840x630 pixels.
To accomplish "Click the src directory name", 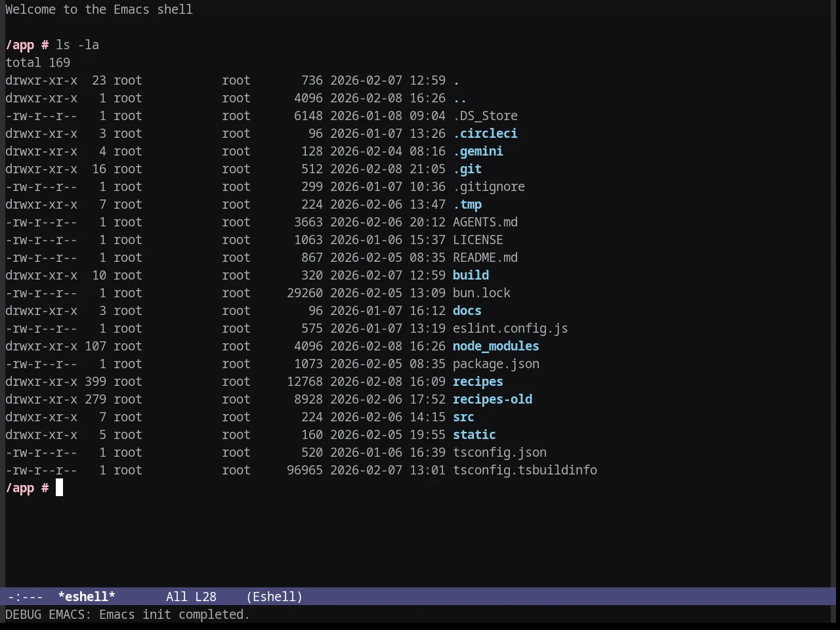I will pos(463,417).
